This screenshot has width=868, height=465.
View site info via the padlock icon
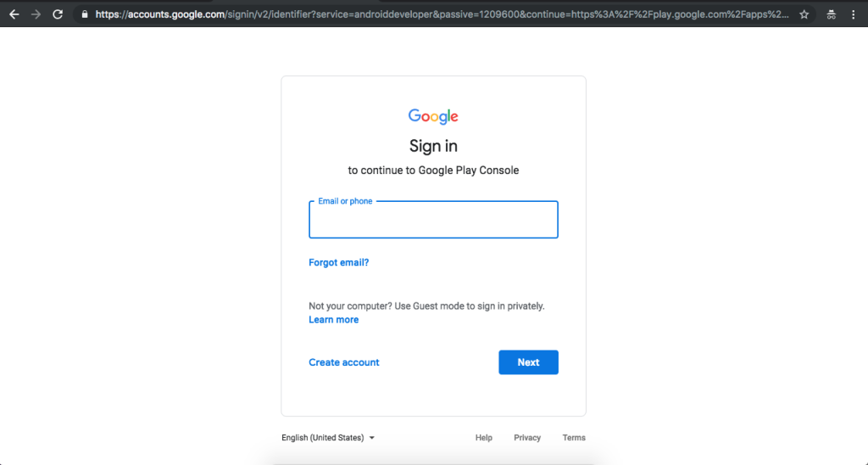[x=84, y=14]
